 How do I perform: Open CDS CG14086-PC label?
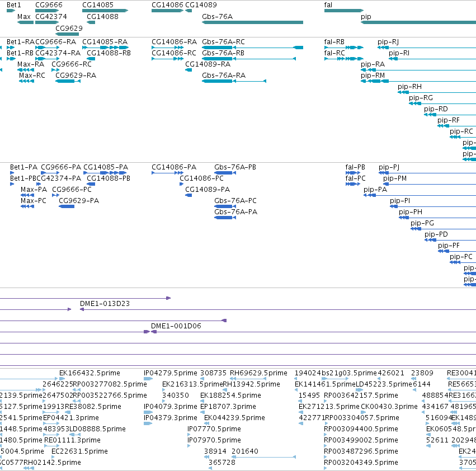point(201,178)
